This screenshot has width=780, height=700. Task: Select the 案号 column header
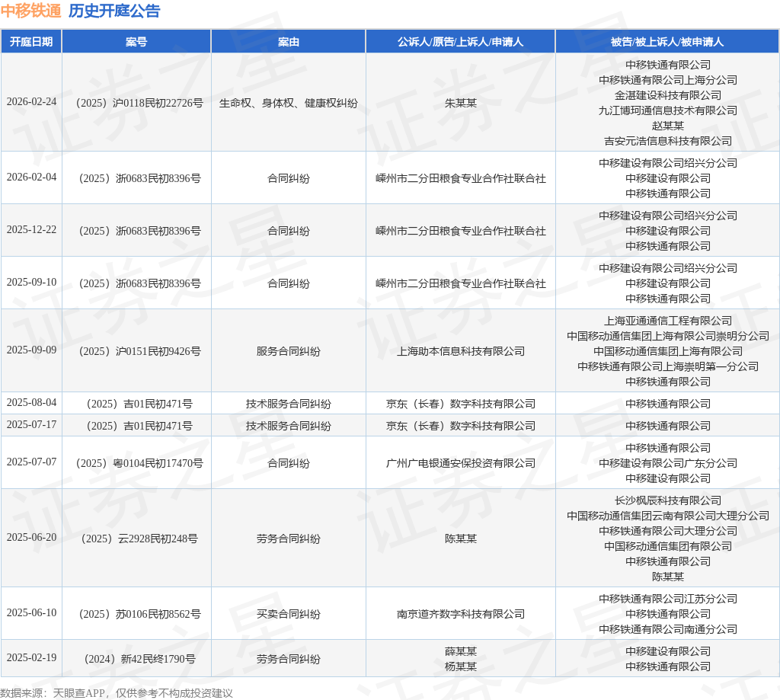[x=136, y=42]
